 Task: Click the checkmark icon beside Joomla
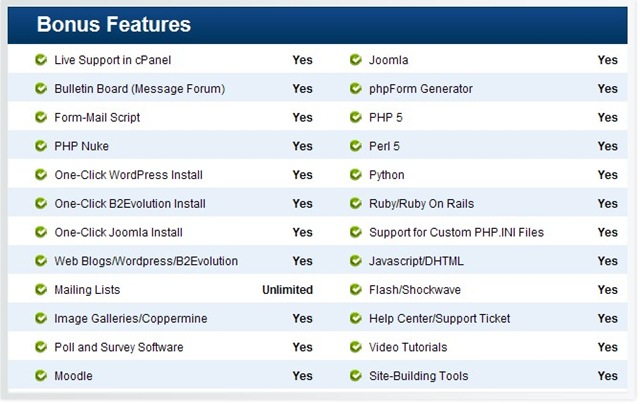[x=356, y=60]
